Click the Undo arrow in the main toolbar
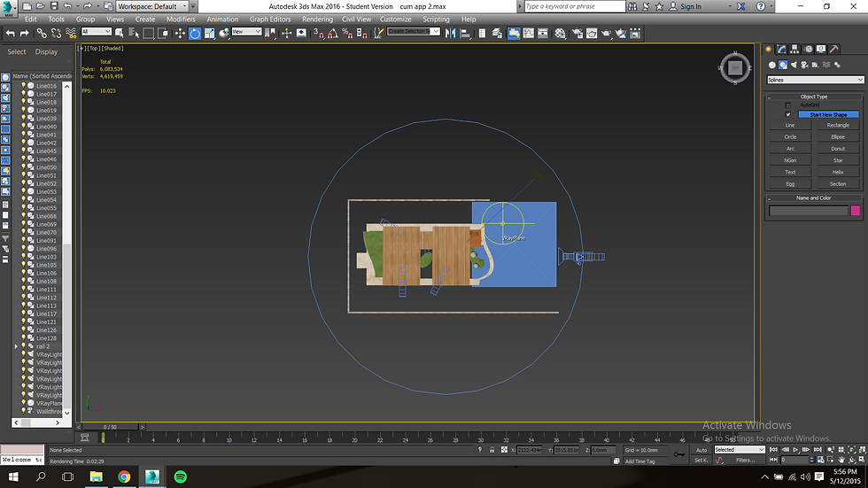Viewport: 868px width, 488px height. [10, 33]
